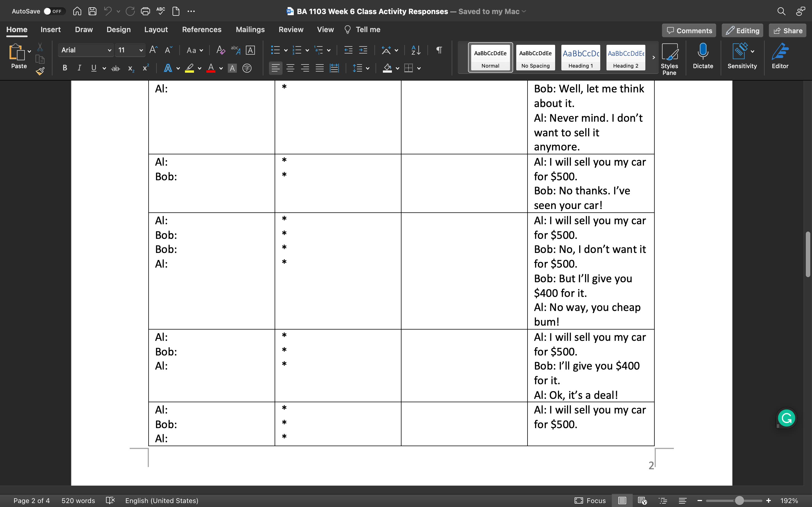Toggle AutoSave on
This screenshot has width=812, height=507.
pyautogui.click(x=54, y=11)
